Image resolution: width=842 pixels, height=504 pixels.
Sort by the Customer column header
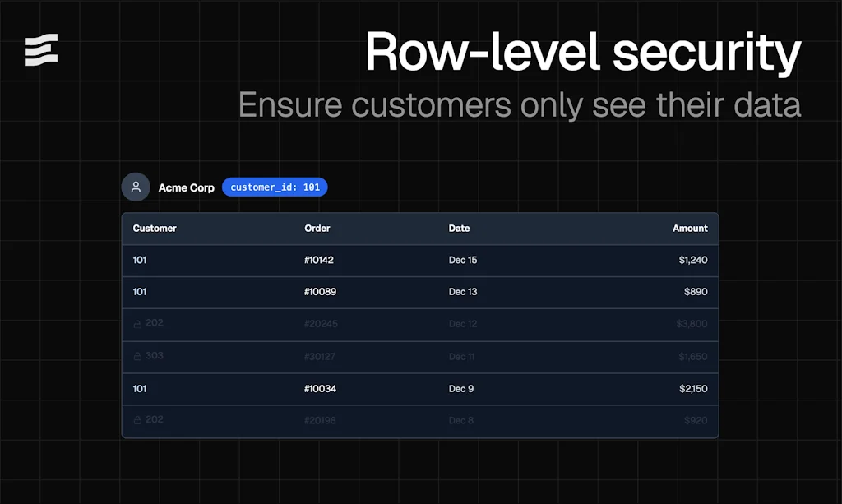click(155, 228)
